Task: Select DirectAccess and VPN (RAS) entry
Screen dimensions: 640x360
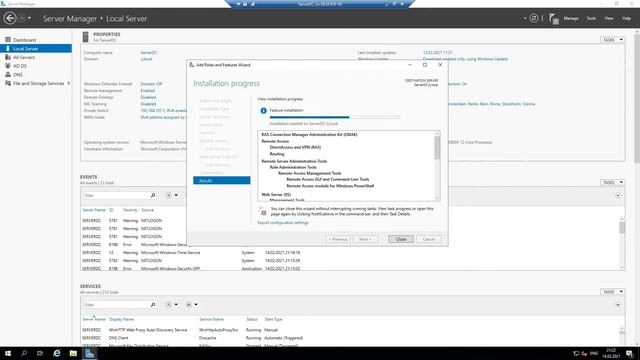Action: click(x=295, y=147)
